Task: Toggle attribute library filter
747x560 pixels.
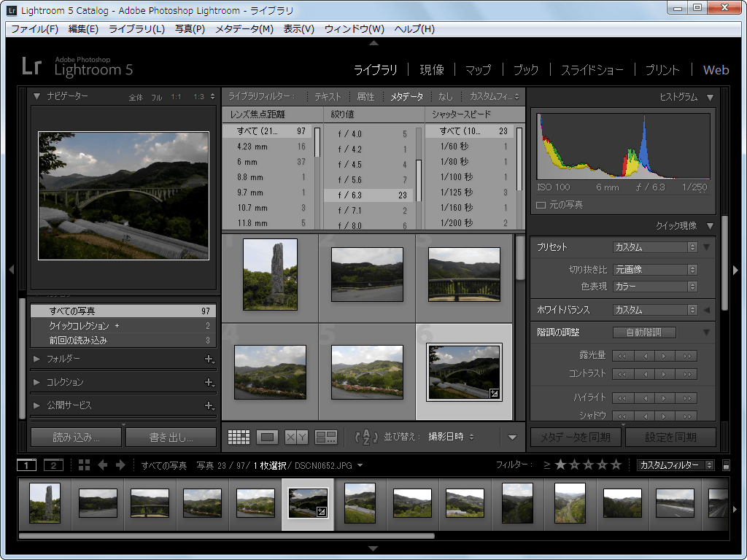Action: point(366,97)
